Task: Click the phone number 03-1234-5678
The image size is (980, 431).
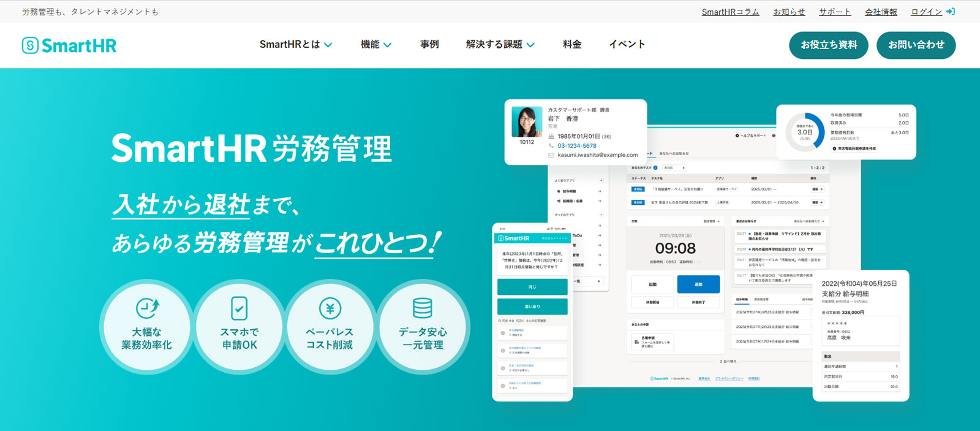Action: [577, 146]
